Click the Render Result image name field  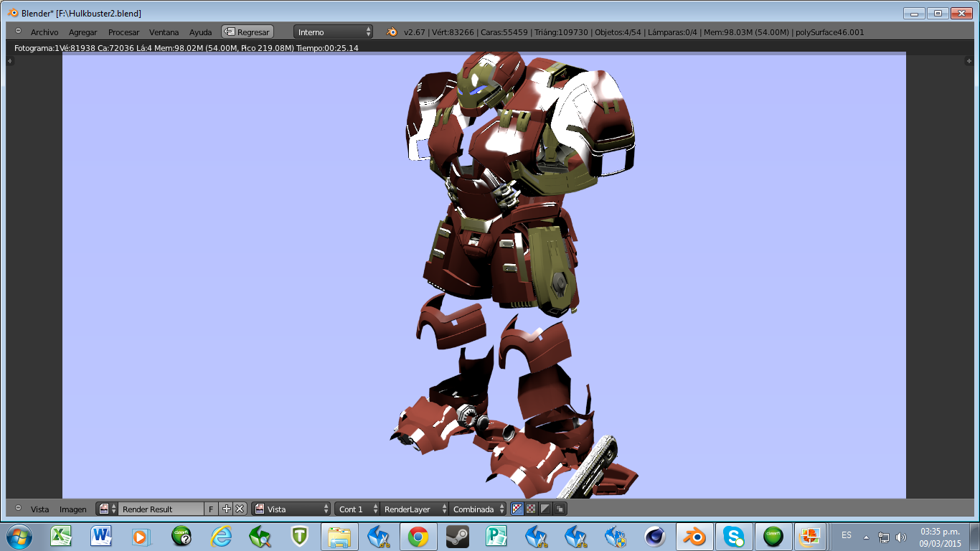tap(161, 509)
